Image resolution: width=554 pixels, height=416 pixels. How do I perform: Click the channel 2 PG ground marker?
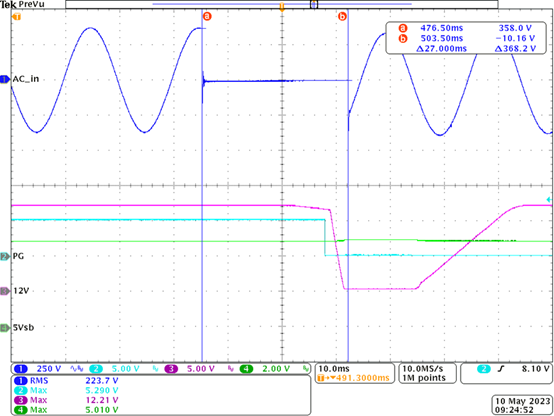[x=5, y=256]
